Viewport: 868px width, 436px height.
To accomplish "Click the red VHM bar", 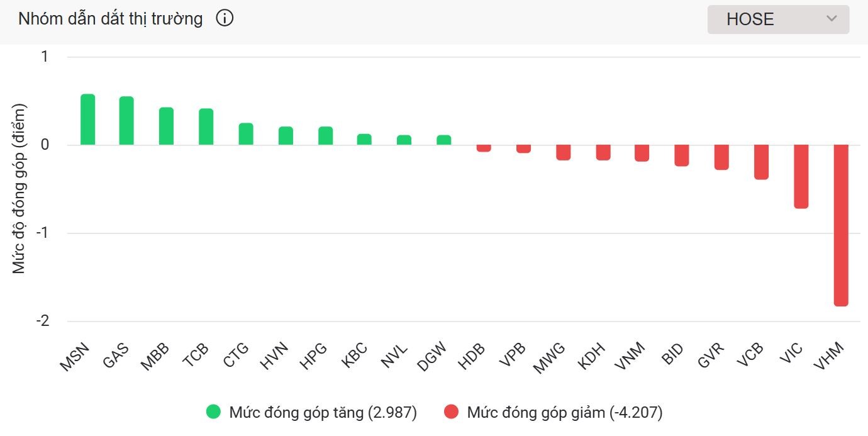I will coord(841,225).
